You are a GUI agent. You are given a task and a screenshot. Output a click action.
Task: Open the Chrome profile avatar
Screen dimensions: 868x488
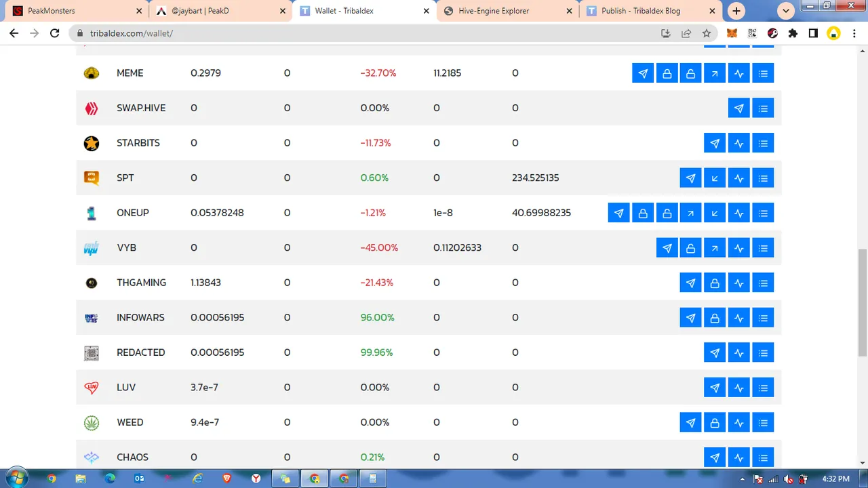[x=833, y=33]
